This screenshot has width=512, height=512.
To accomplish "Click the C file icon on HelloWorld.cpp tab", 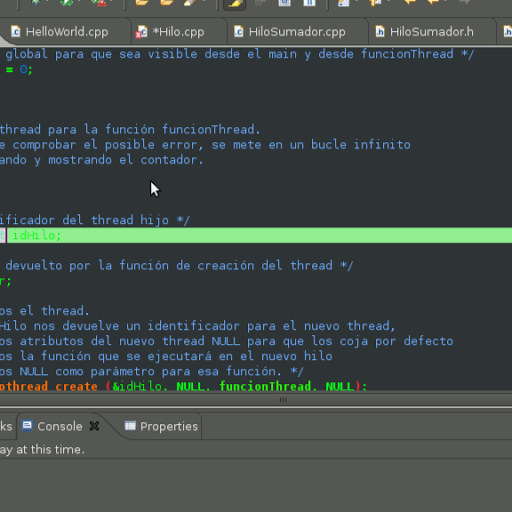I will point(16,32).
